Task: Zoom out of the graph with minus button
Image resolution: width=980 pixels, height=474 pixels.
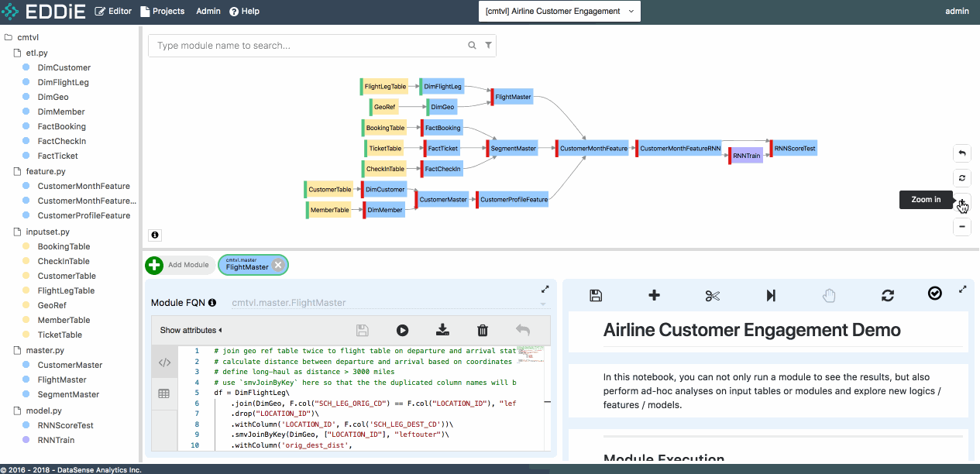Action: [962, 227]
